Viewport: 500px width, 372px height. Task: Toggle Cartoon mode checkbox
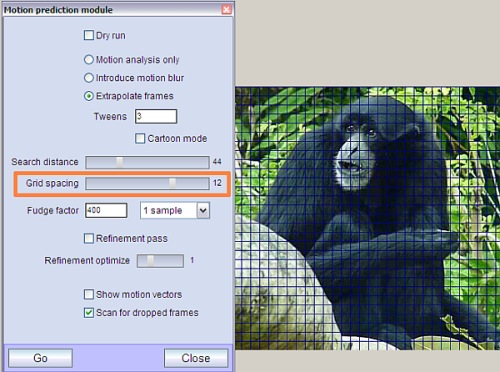tap(140, 138)
